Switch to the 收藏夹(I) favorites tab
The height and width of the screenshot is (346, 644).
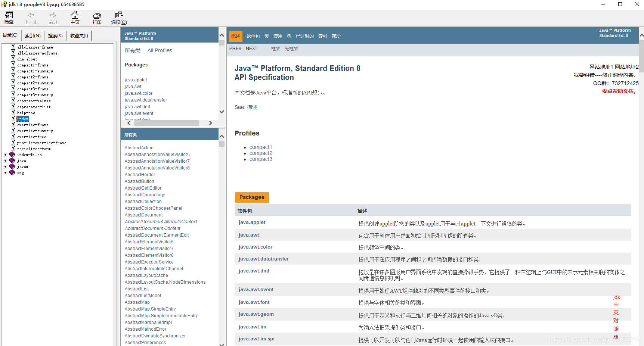(79, 36)
